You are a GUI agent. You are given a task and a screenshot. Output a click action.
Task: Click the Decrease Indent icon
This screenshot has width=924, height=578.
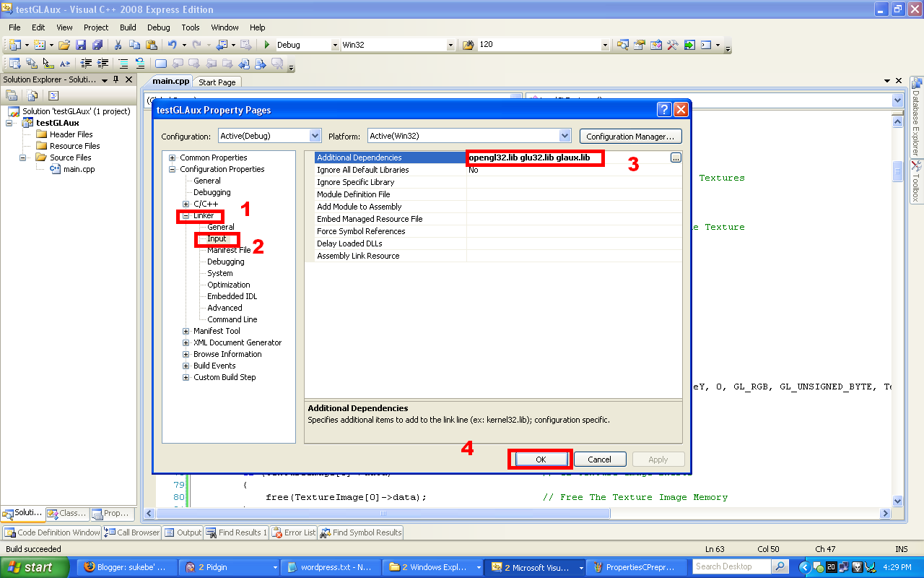point(86,64)
